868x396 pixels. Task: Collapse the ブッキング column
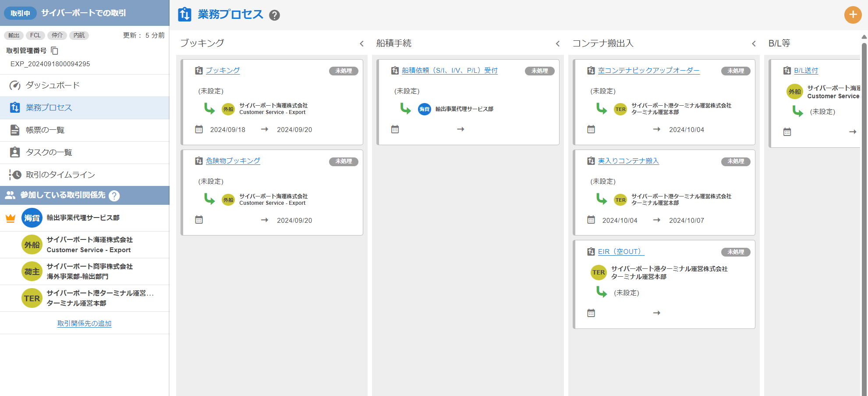point(361,43)
